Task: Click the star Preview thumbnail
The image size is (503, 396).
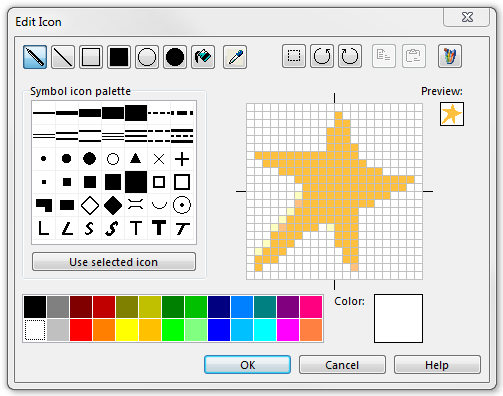Action: coord(452,114)
